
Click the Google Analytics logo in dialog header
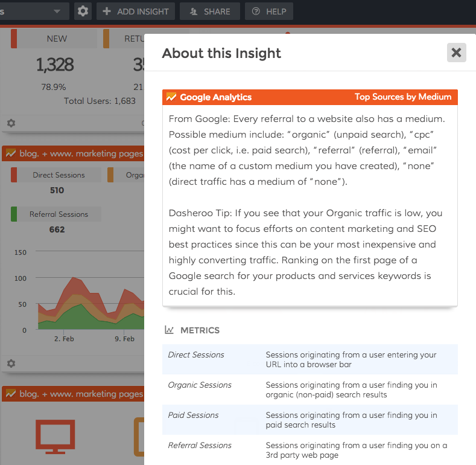point(171,97)
